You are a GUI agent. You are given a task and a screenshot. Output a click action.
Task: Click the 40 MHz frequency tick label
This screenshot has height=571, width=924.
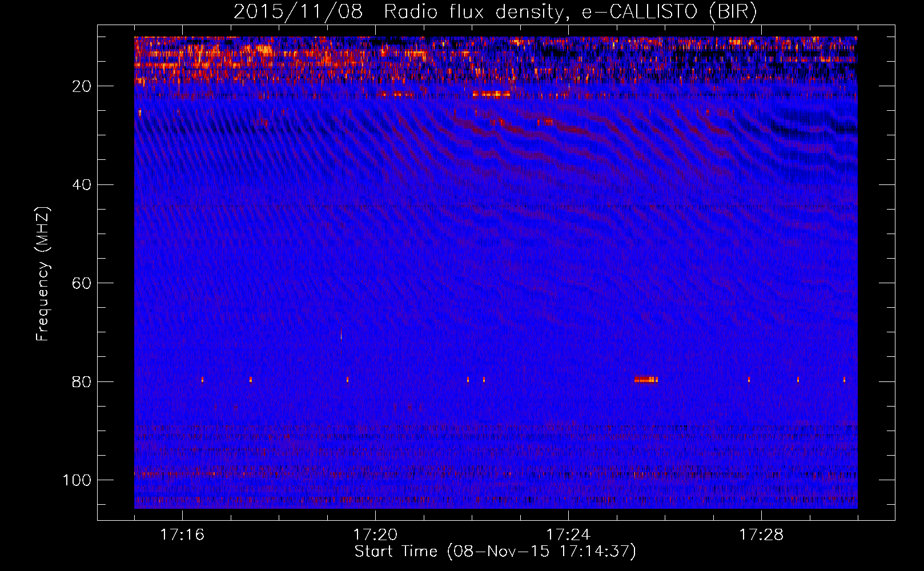(82, 185)
